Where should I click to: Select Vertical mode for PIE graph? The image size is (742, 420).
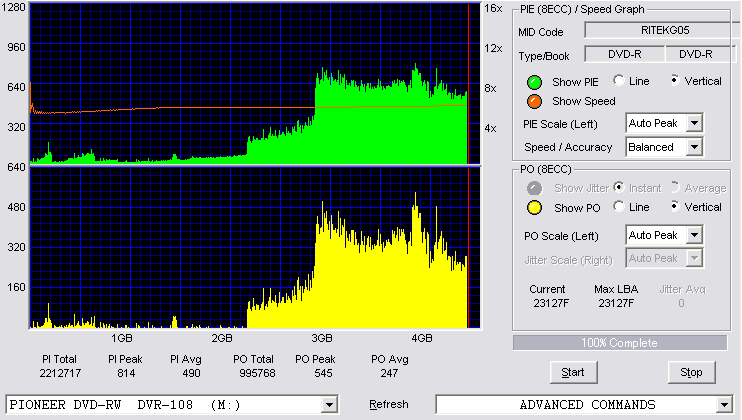[675, 80]
